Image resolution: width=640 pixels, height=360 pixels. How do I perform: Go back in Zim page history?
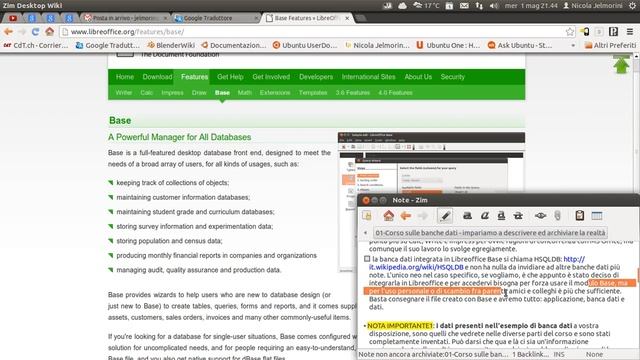(x=405, y=216)
